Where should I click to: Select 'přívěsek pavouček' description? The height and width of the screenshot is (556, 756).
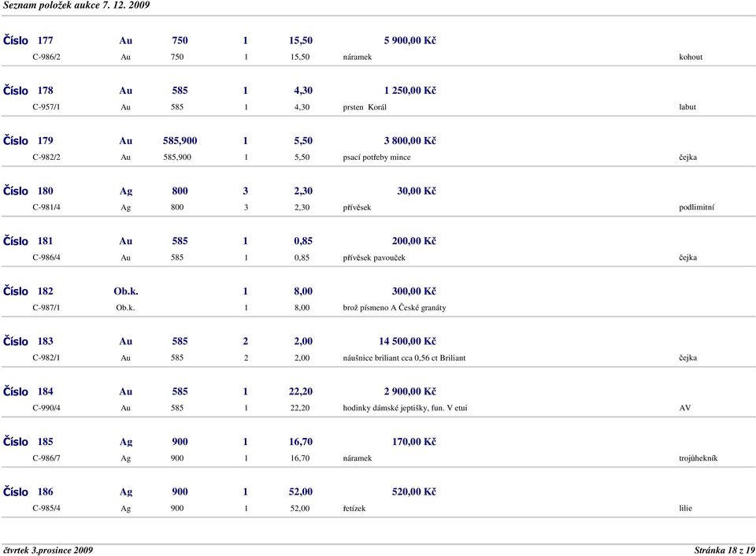tap(374, 258)
